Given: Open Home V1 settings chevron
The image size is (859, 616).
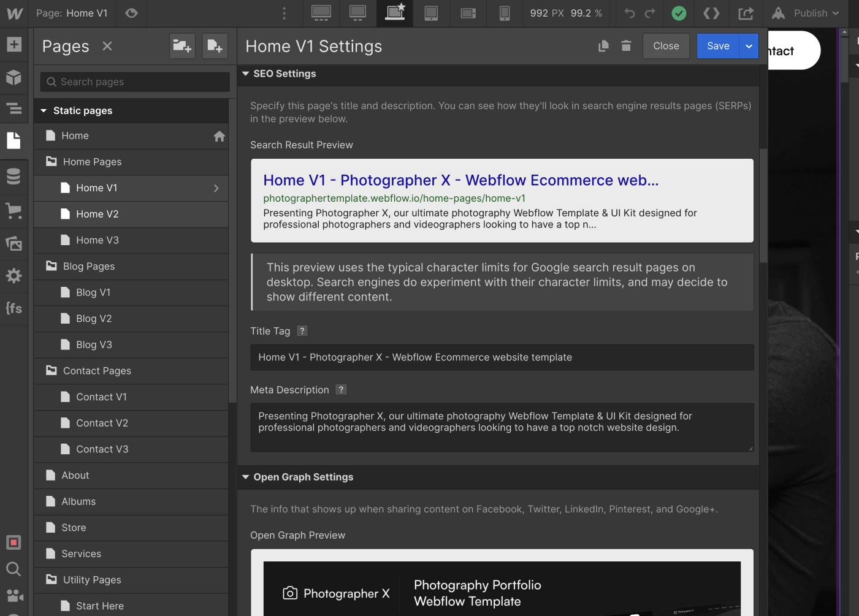Looking at the screenshot, I should 216,188.
